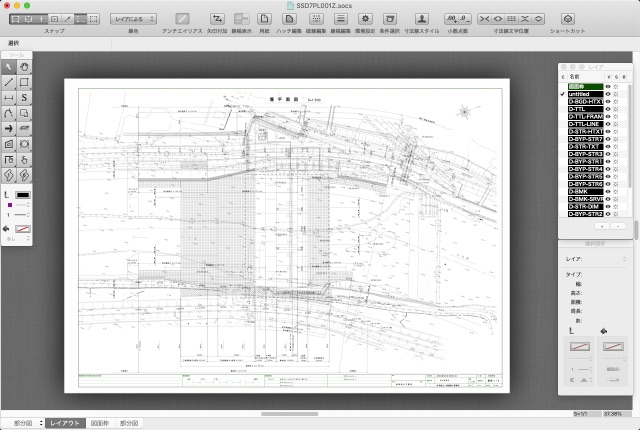The width and height of the screenshot is (640, 430).
Task: Select the arrow selection tool
Action: coord(9,67)
